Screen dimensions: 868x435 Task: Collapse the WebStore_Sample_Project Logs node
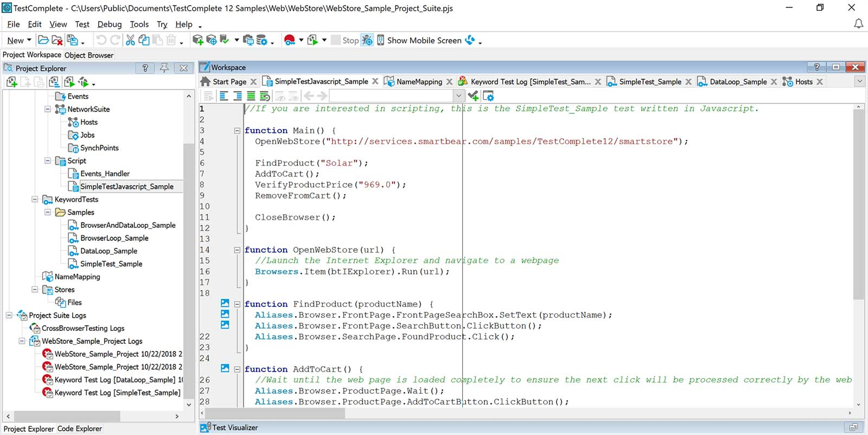coord(22,341)
